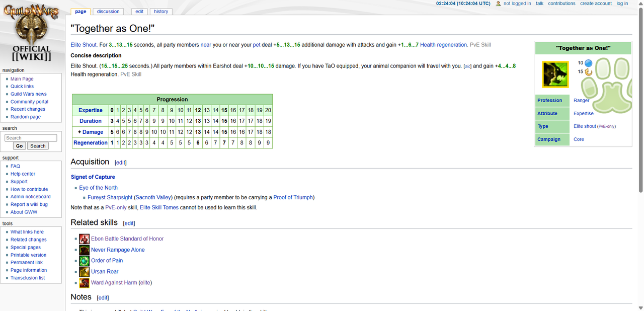Open What links here tool
Image resolution: width=644 pixels, height=311 pixels.
click(x=27, y=232)
